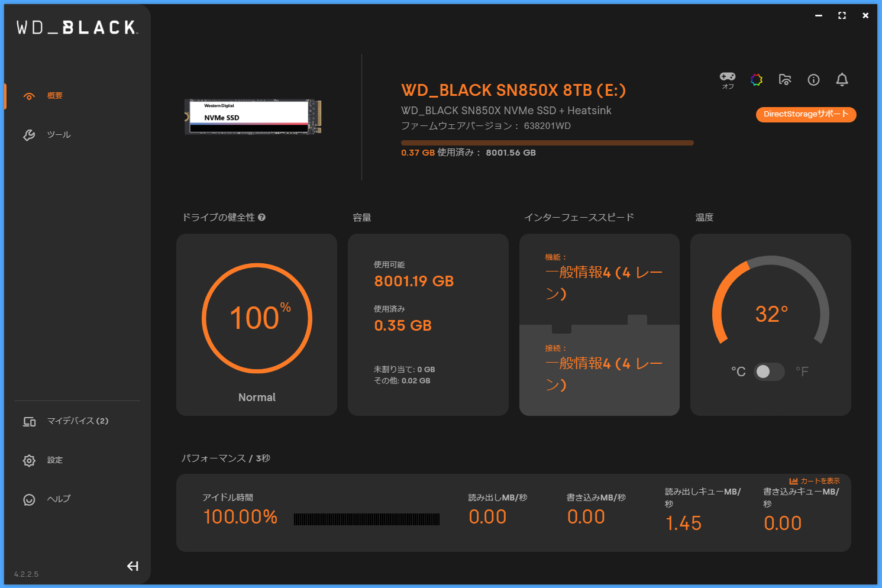Open the ヘルプ smiley icon
The image size is (882, 588).
tap(29, 500)
